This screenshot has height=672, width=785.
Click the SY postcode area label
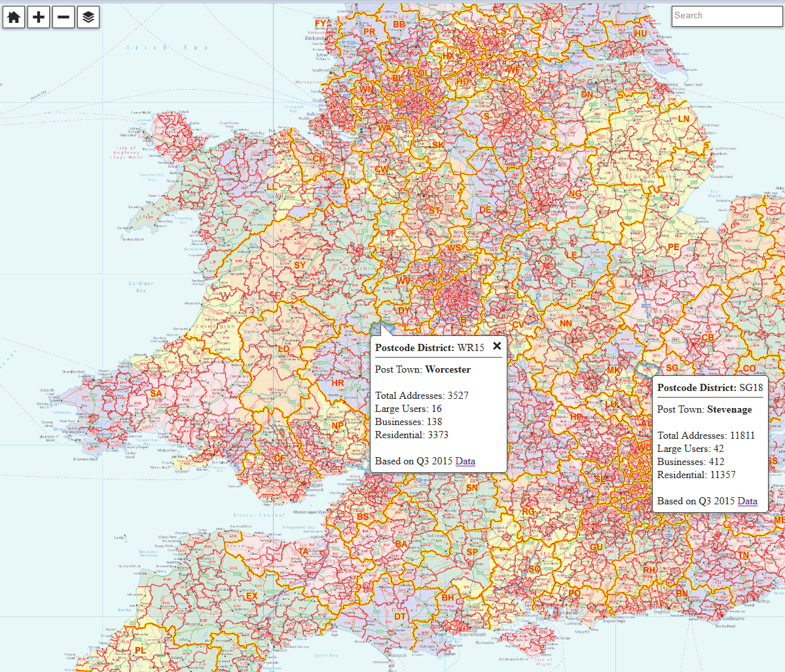coord(299,265)
